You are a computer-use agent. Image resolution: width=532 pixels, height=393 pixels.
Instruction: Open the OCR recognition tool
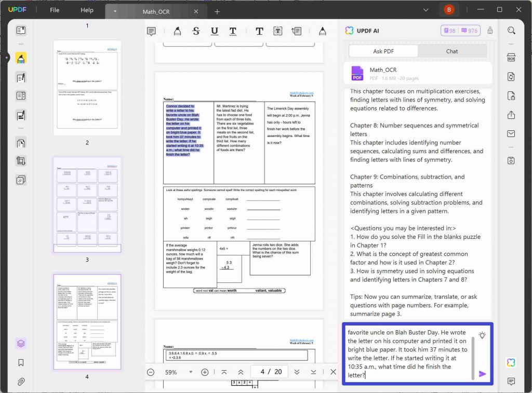click(511, 57)
